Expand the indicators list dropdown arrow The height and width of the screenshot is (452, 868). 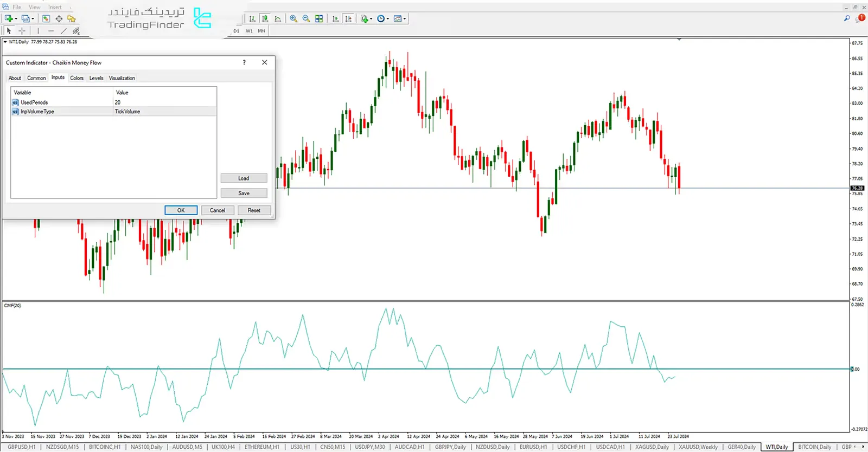click(371, 19)
